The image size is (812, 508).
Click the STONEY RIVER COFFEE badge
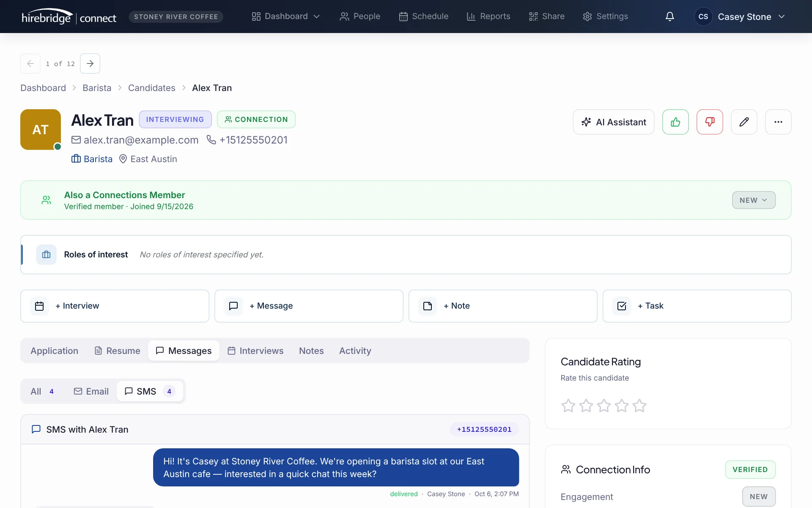pos(176,17)
